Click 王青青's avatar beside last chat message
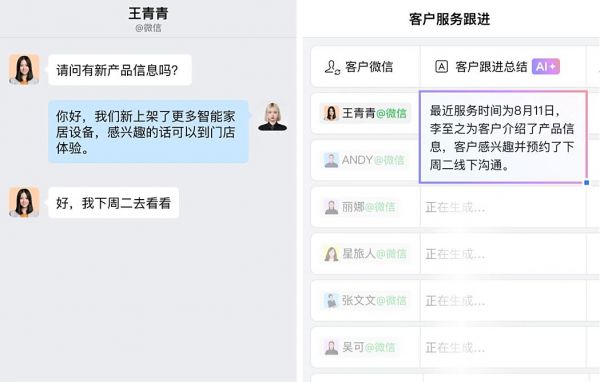This screenshot has height=382, width=600. click(24, 202)
